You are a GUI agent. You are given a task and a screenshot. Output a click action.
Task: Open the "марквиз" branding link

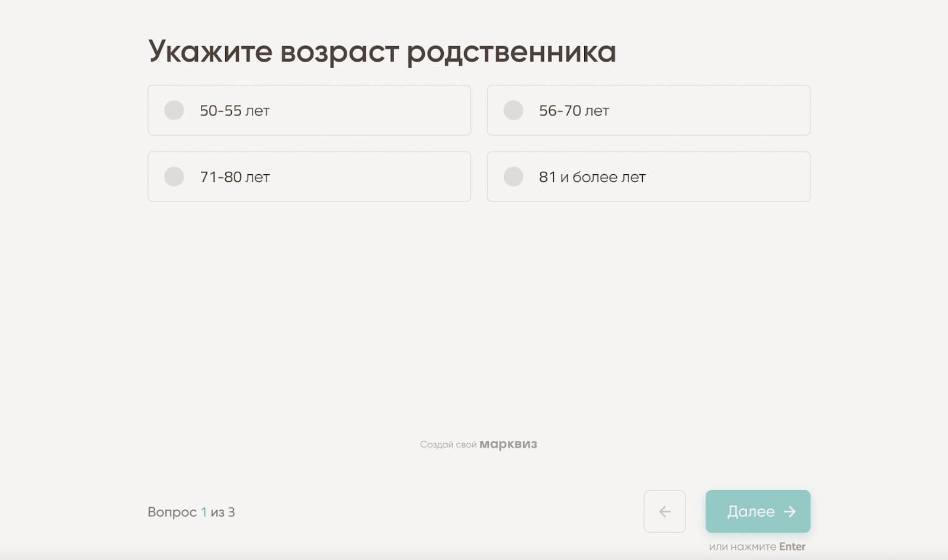click(508, 443)
